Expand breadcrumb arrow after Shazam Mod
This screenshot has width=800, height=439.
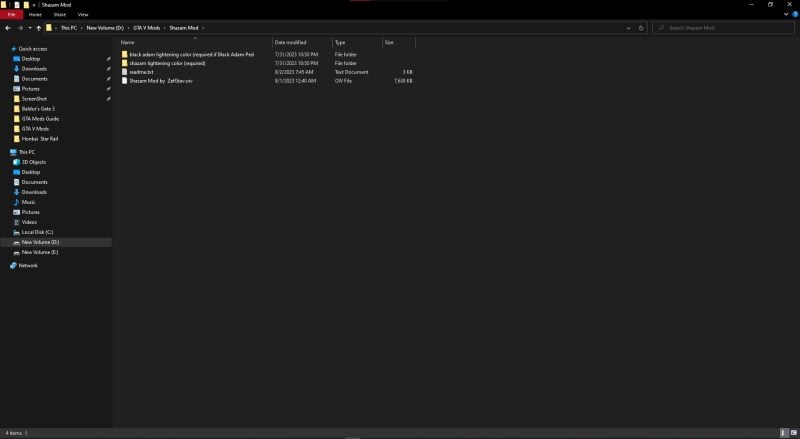point(203,28)
